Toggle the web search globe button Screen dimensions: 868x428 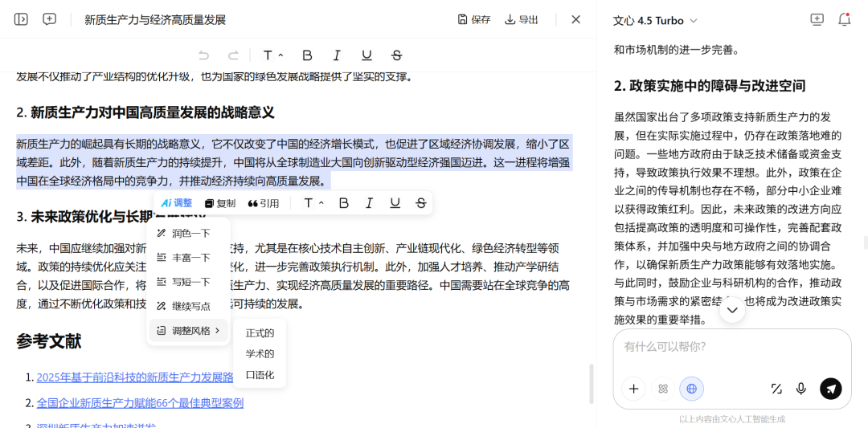pos(691,389)
